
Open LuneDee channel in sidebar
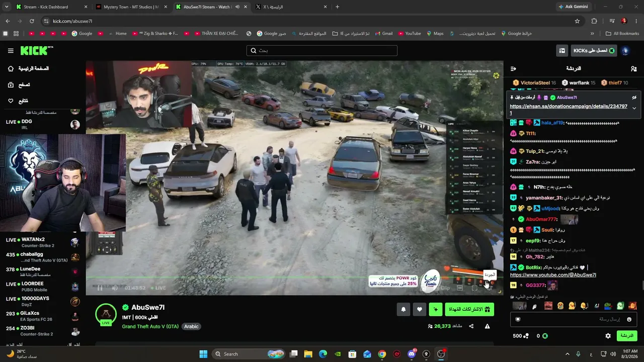point(42,272)
